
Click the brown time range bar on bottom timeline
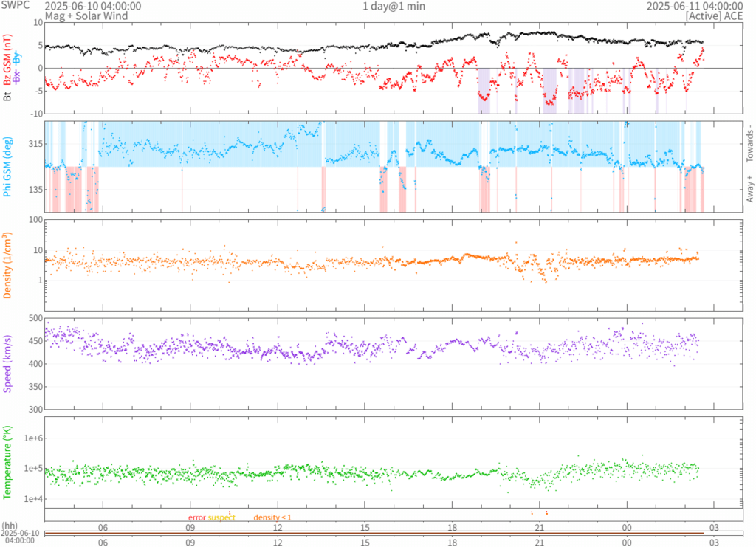pyautogui.click(x=374, y=533)
